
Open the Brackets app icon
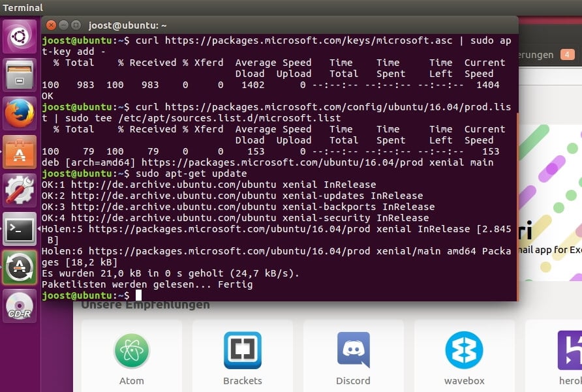[x=242, y=350]
